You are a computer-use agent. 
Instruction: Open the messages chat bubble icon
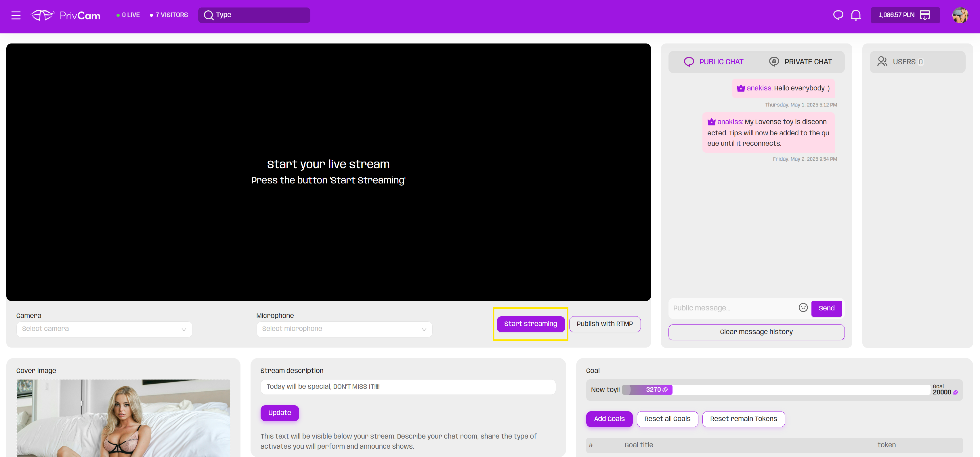pyautogui.click(x=838, y=15)
